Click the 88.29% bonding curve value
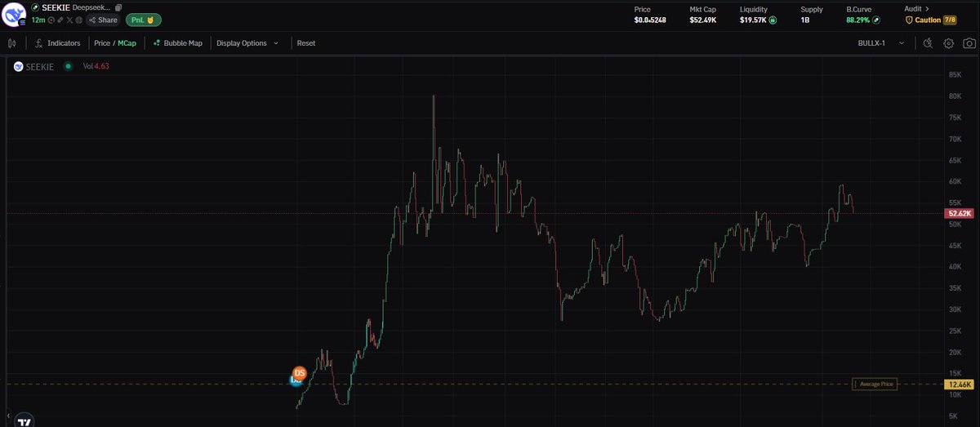980x427 pixels. coord(857,20)
